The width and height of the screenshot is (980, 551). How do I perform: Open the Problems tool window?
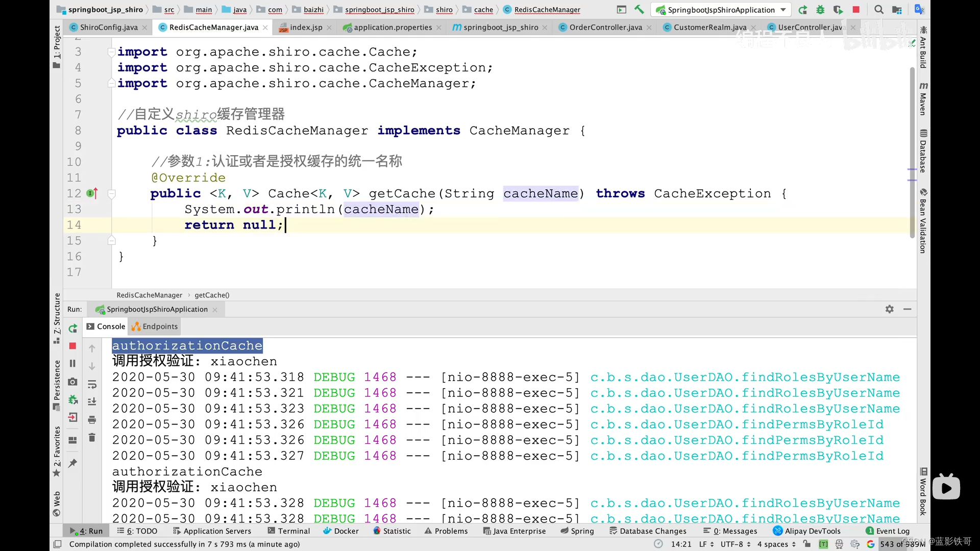coord(446,531)
